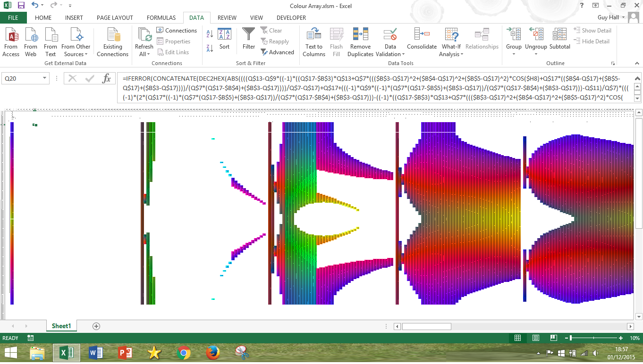The width and height of the screenshot is (643, 364).
Task: Open From Other Sources dropdown
Action: coord(76,41)
